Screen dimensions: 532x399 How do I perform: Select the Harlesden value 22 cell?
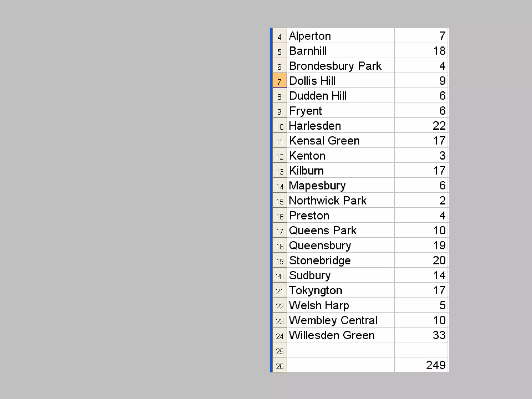pyautogui.click(x=421, y=126)
